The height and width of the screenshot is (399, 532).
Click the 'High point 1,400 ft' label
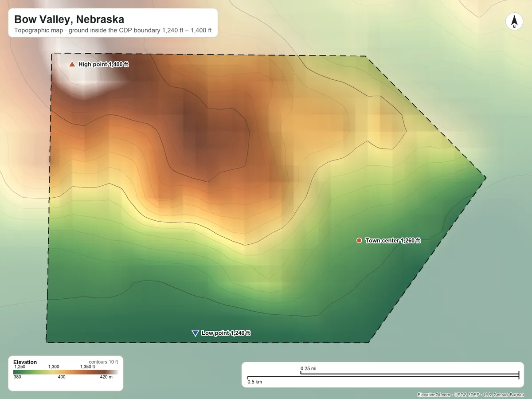coord(103,64)
